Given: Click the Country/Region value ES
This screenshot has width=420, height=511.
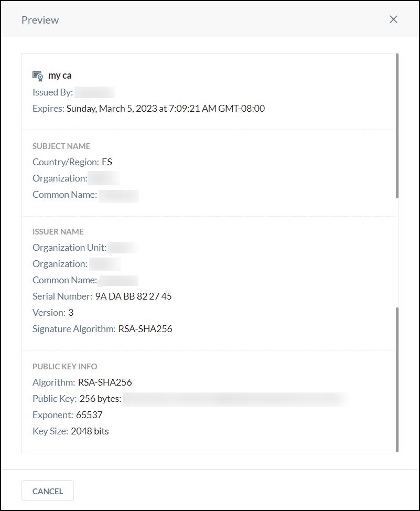Looking at the screenshot, I should [x=107, y=162].
